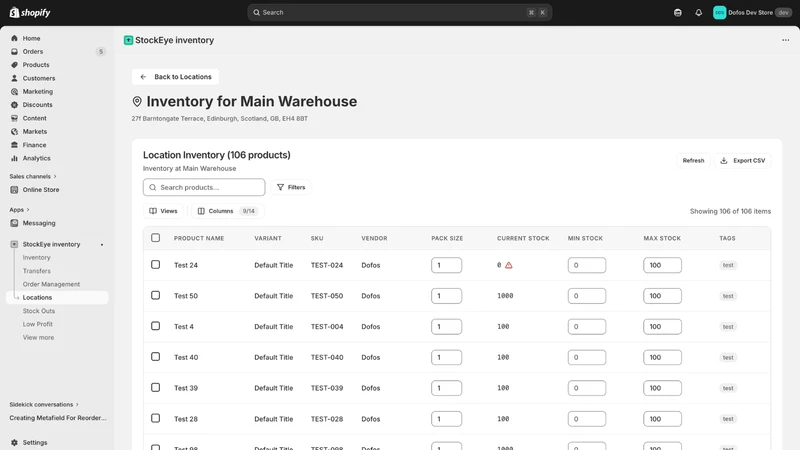800x450 pixels.
Task: Select Locations in StockEye submenu
Action: (57, 297)
